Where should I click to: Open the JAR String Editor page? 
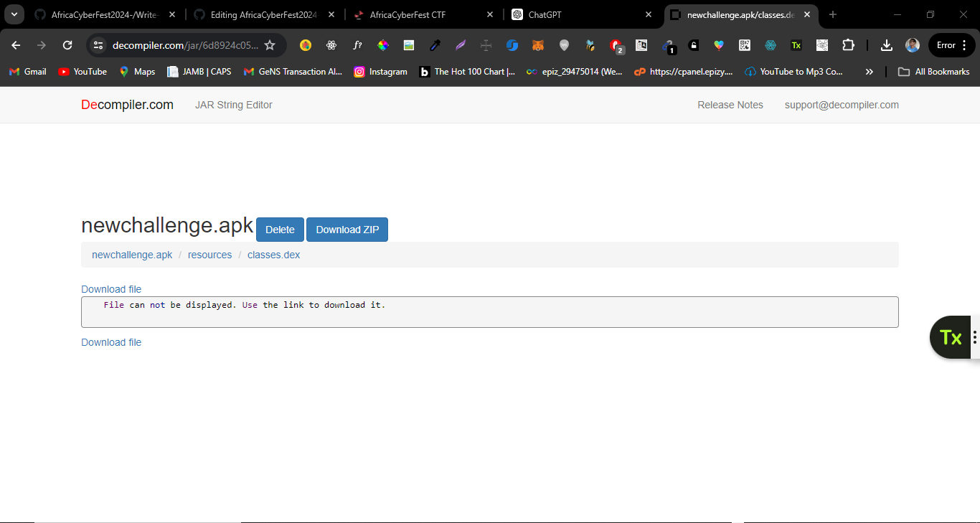[233, 105]
